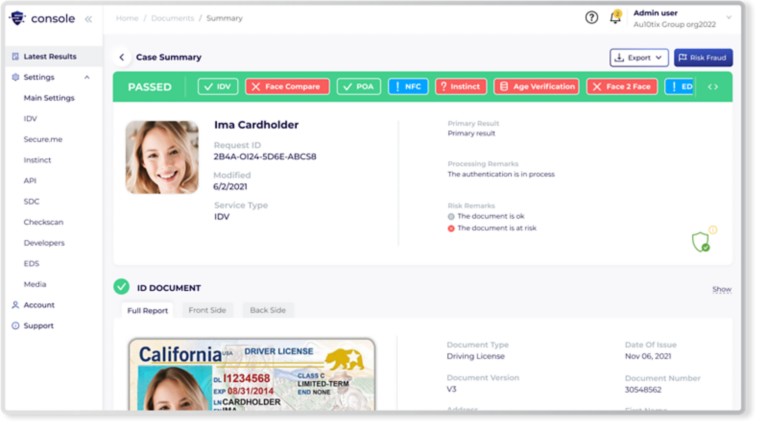Click the info badge above shield

coord(713,229)
